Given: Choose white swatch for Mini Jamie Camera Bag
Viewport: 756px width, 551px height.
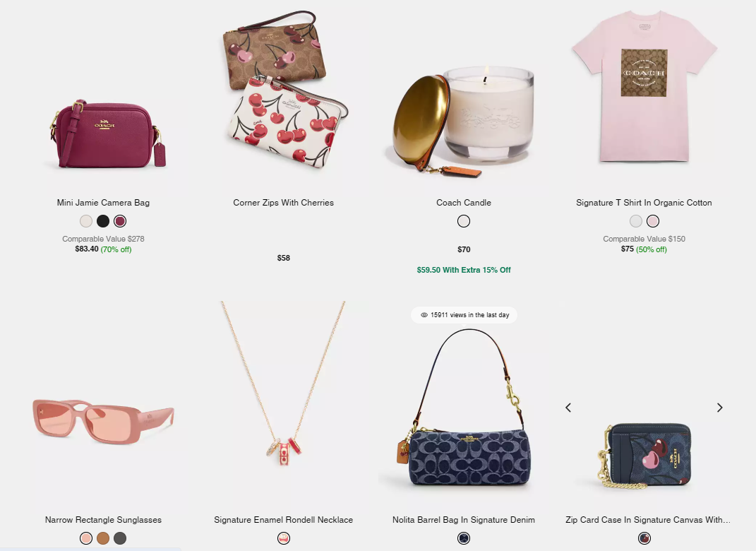Looking at the screenshot, I should click(86, 221).
